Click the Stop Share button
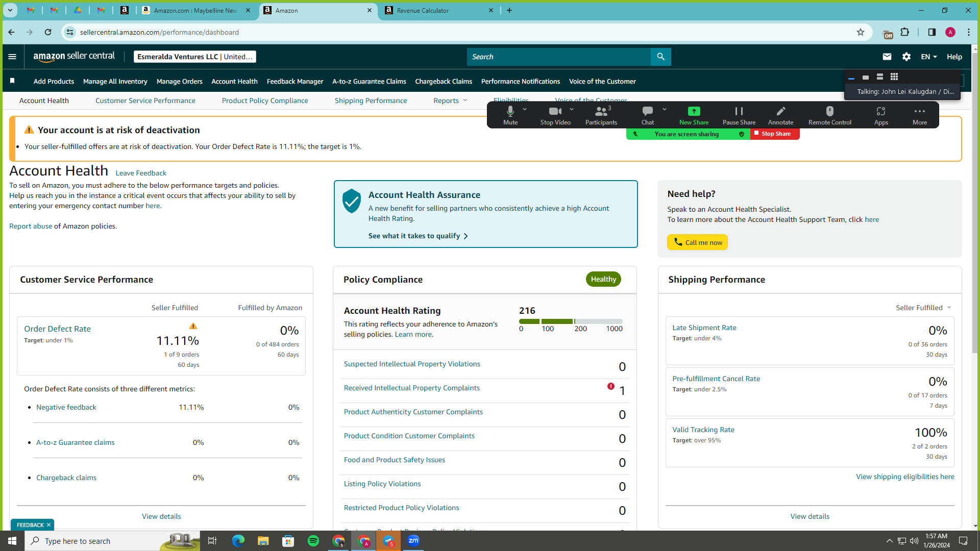The width and height of the screenshot is (980, 551). (775, 134)
